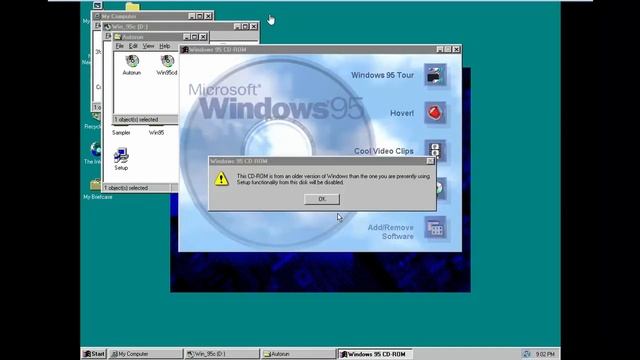
Task: Click the system tray icon beside the clock
Action: click(x=527, y=354)
